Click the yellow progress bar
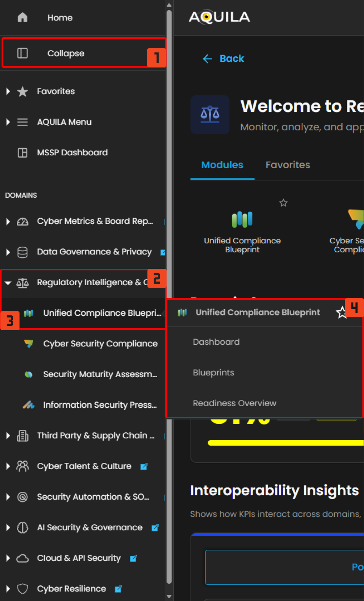Screen dimensions: 364x601 point(286,443)
